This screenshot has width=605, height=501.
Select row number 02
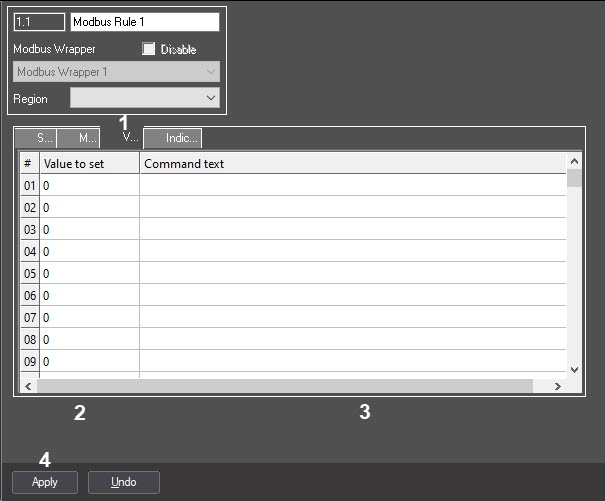click(30, 208)
